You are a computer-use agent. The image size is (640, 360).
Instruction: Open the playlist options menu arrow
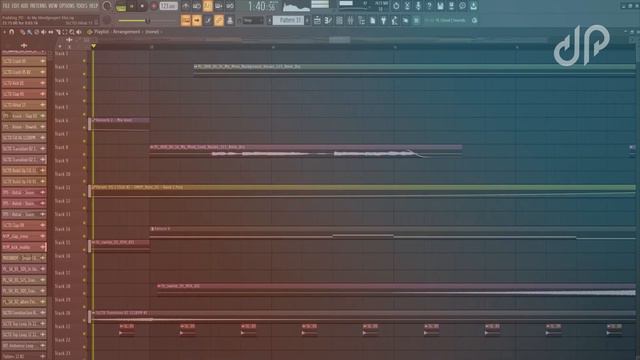4,32
